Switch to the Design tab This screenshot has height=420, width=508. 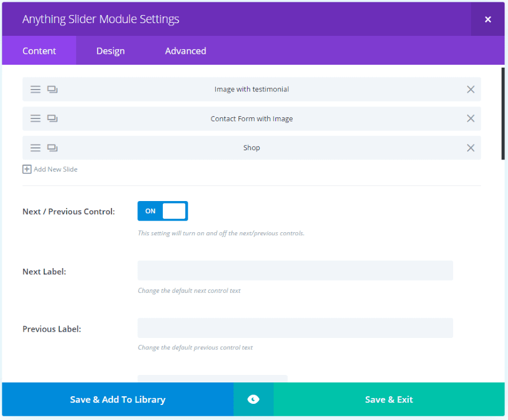[x=110, y=51]
